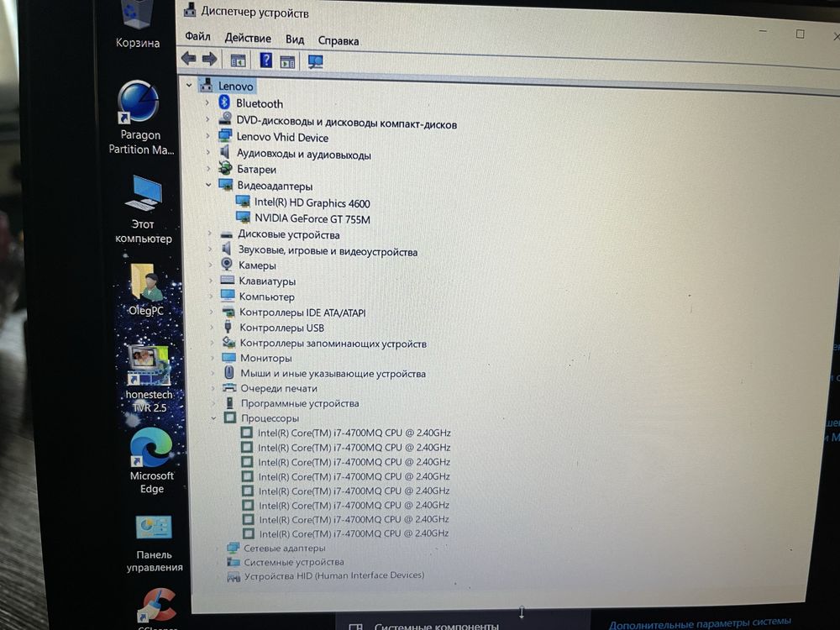This screenshot has height=630, width=840.
Task: Collapse the Lenovo root node
Action: (188, 85)
